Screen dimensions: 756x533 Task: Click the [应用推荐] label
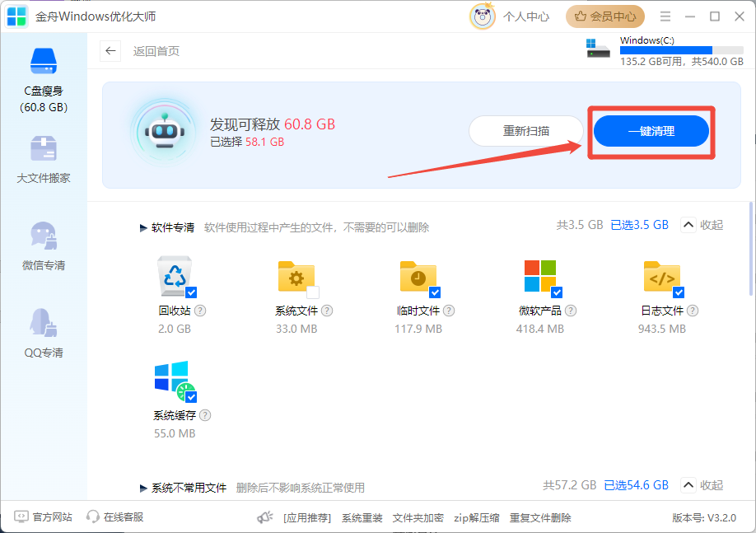click(307, 518)
